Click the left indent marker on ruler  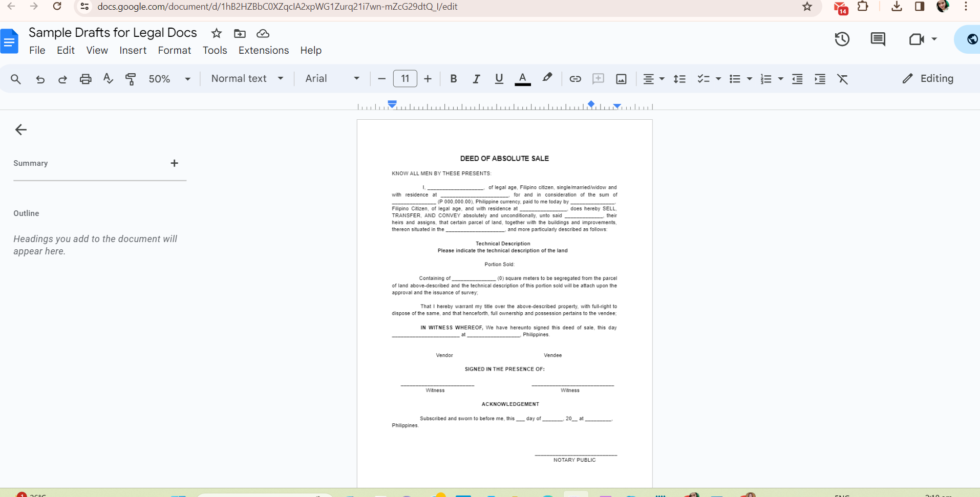[392, 104]
